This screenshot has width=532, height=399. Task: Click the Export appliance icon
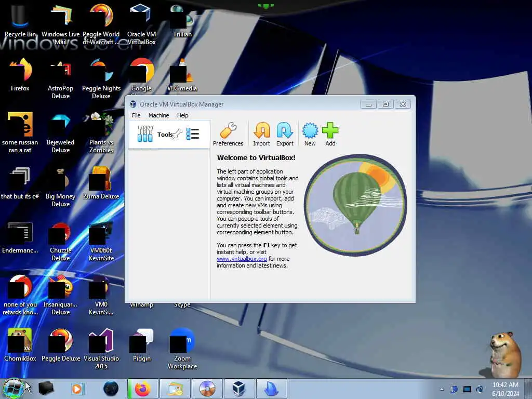[285, 134]
